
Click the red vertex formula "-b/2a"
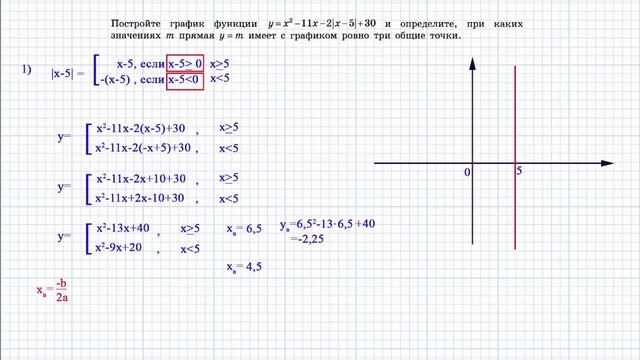pos(62,290)
